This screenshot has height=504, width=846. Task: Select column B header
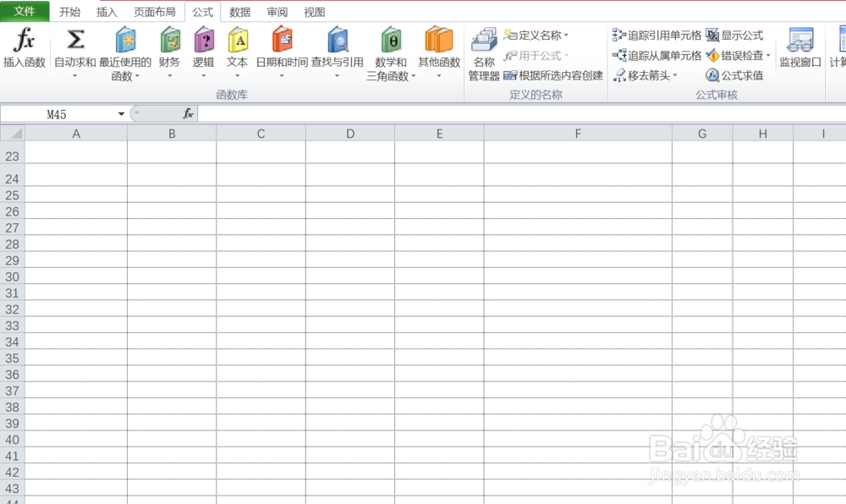172,134
